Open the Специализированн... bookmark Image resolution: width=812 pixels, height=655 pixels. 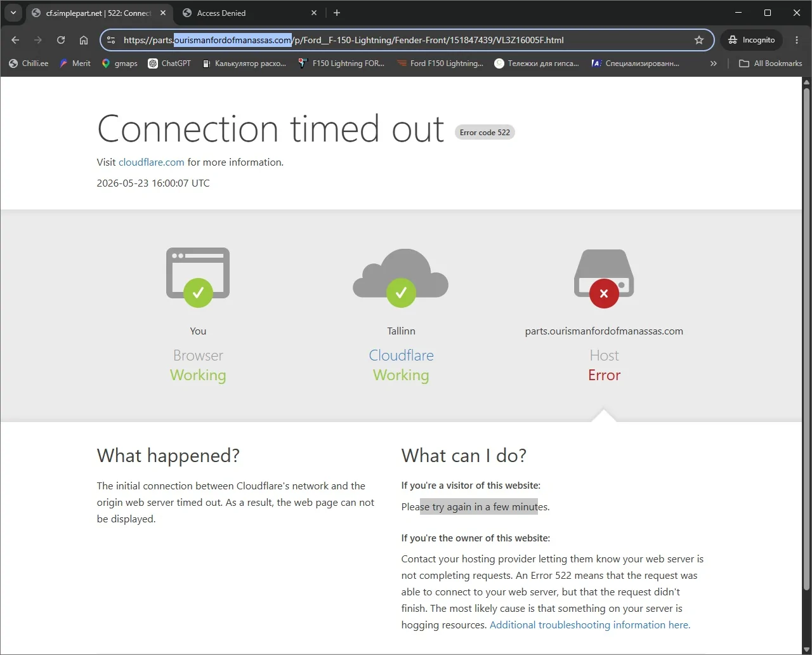click(635, 63)
